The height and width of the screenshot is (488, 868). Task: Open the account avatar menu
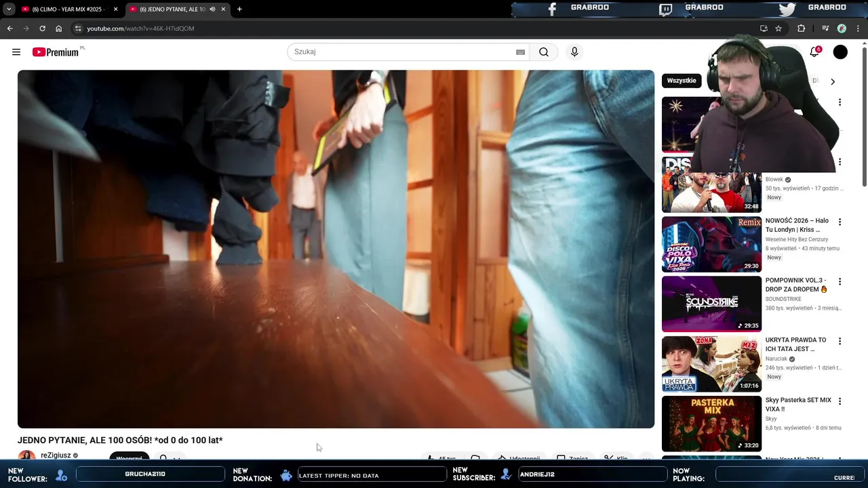click(840, 52)
